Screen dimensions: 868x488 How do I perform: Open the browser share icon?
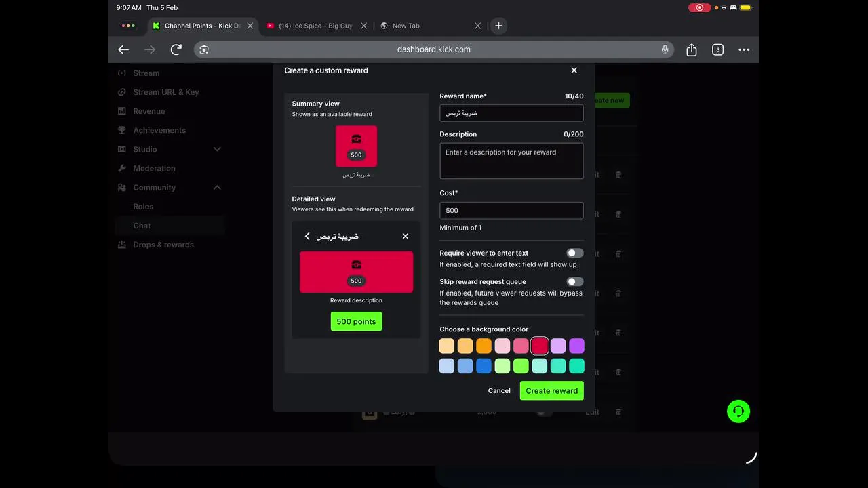[x=692, y=49]
